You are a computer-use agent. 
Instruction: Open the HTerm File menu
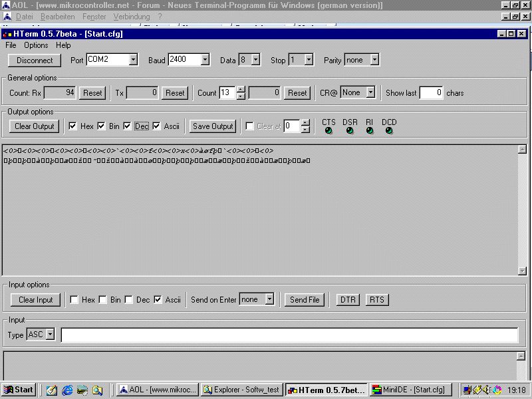coord(11,45)
